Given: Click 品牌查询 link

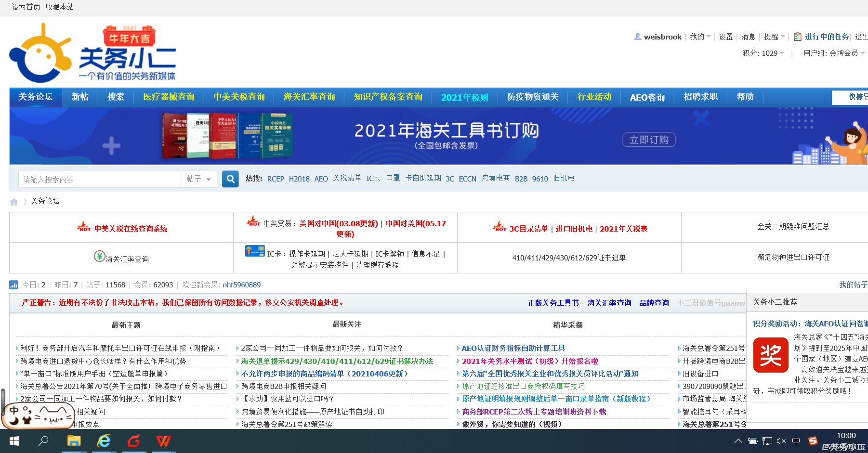Looking at the screenshot, I should (654, 303).
